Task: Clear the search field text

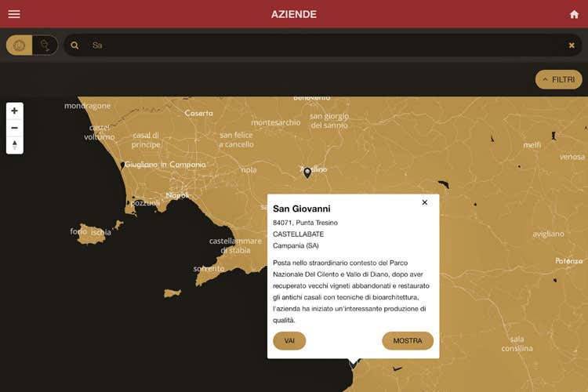Action: pos(572,45)
